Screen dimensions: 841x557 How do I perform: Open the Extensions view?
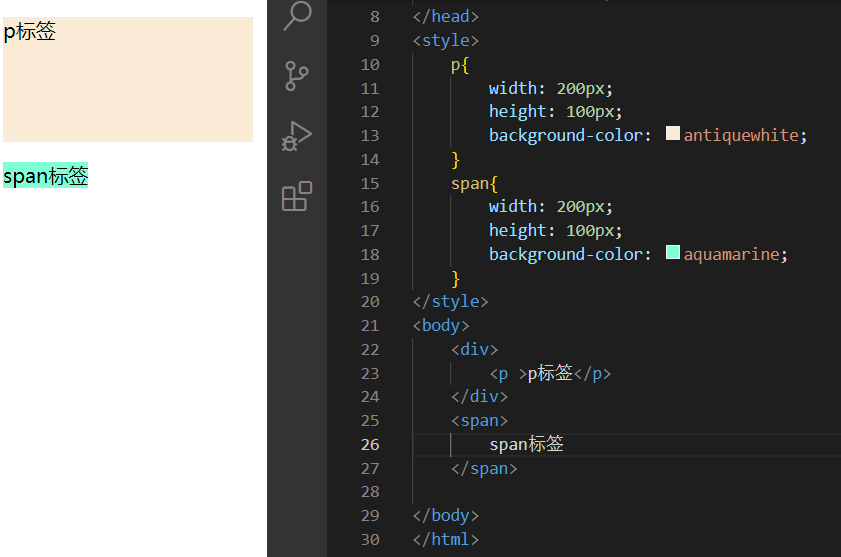[x=297, y=196]
